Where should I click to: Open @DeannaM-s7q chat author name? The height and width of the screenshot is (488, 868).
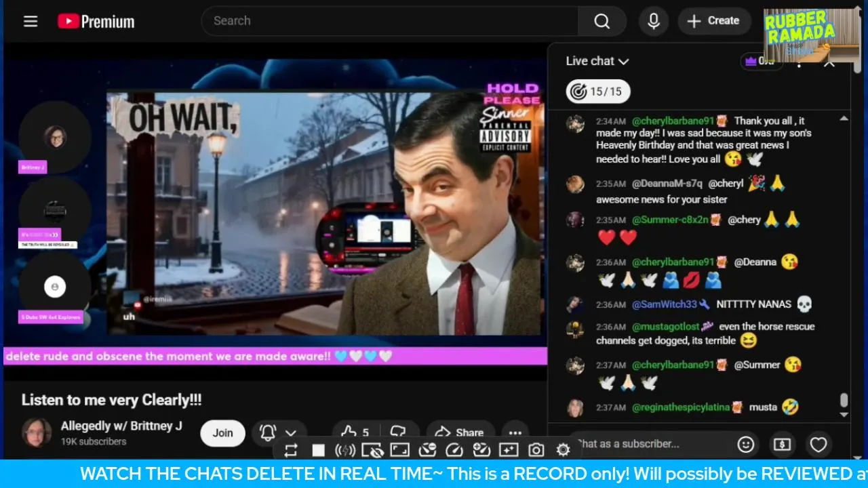(x=667, y=183)
